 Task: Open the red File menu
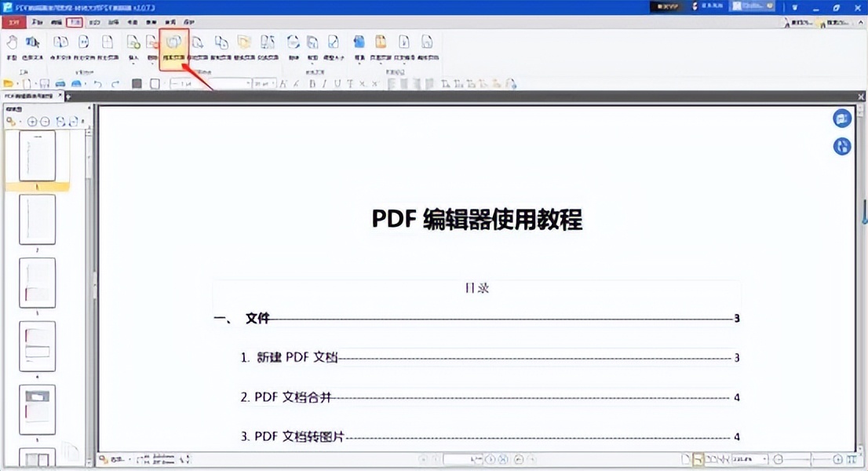coord(14,22)
